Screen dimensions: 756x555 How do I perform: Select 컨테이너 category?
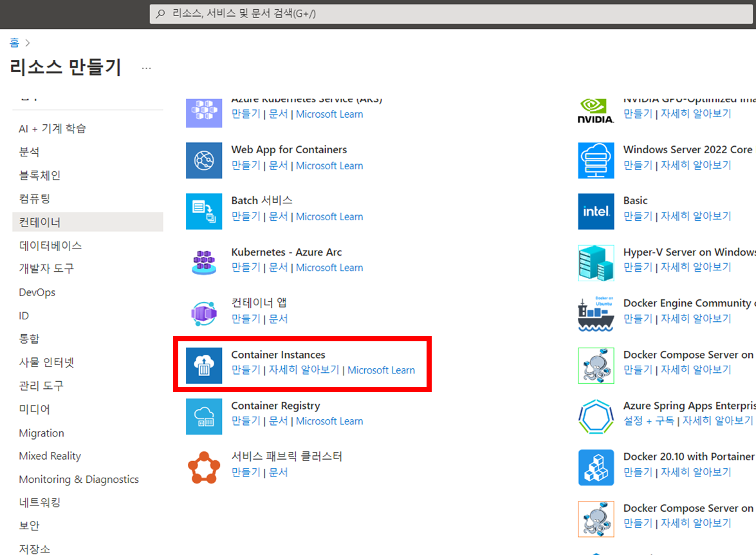[88, 222]
